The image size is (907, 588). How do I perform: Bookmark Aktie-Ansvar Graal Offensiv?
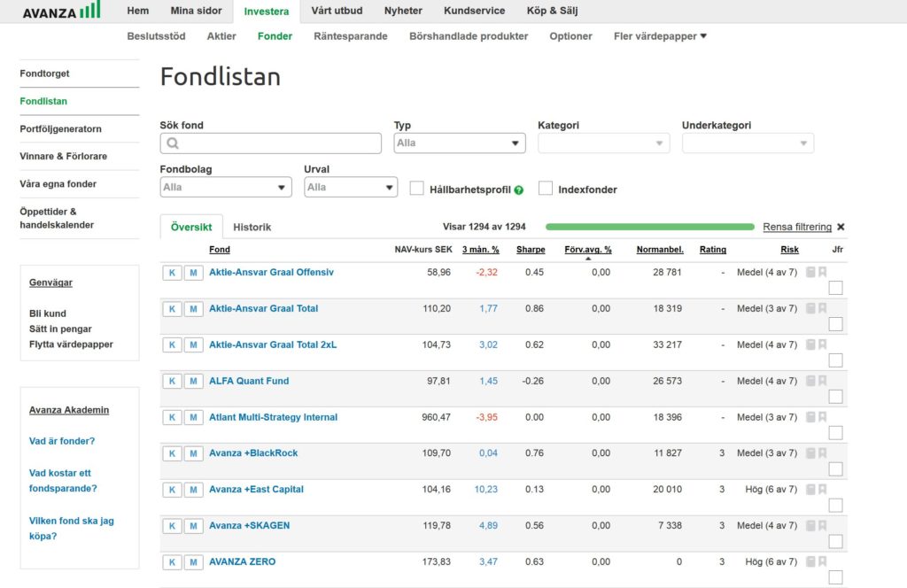pyautogui.click(x=823, y=272)
